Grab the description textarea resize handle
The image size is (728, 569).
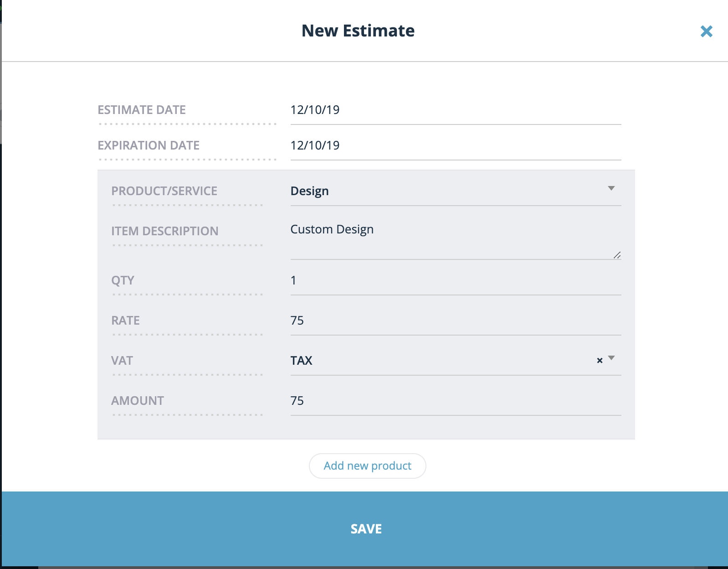(x=617, y=255)
